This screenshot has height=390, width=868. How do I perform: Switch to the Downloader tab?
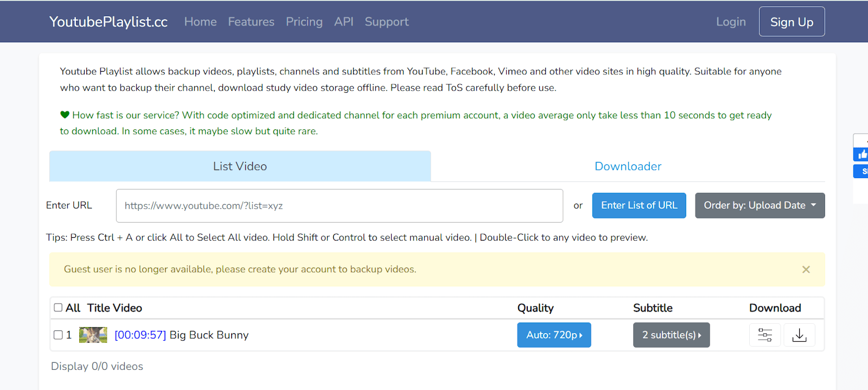[x=628, y=166]
